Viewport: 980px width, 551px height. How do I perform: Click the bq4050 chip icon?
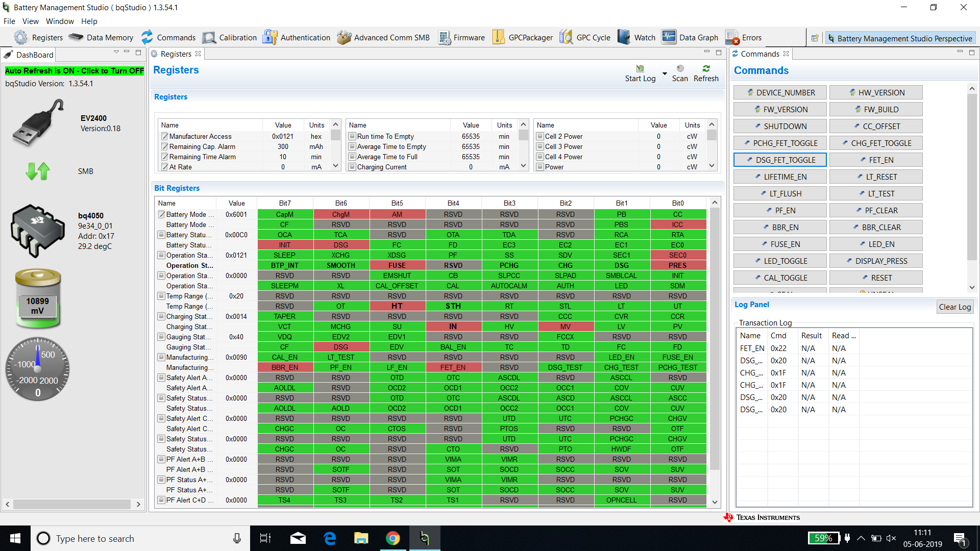click(38, 231)
